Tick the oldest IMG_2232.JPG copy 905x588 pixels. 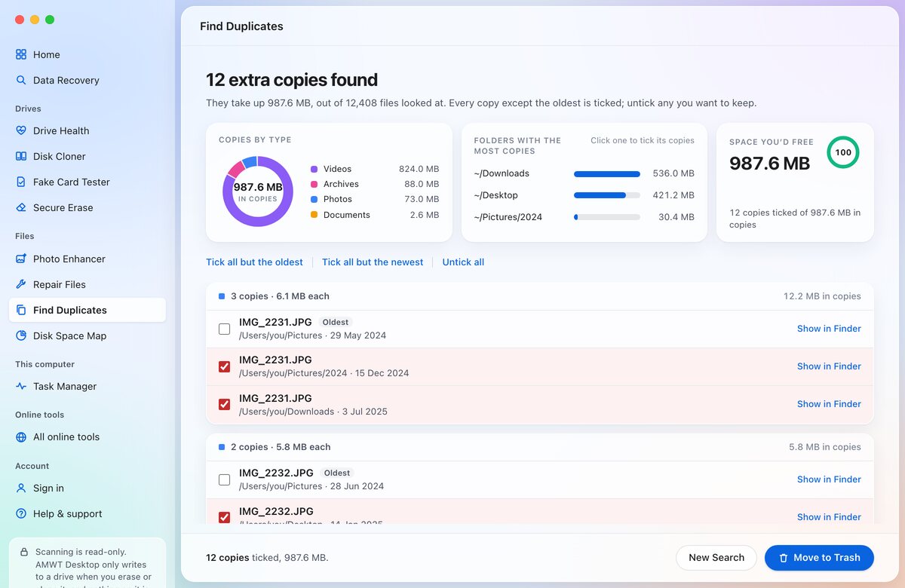click(224, 479)
